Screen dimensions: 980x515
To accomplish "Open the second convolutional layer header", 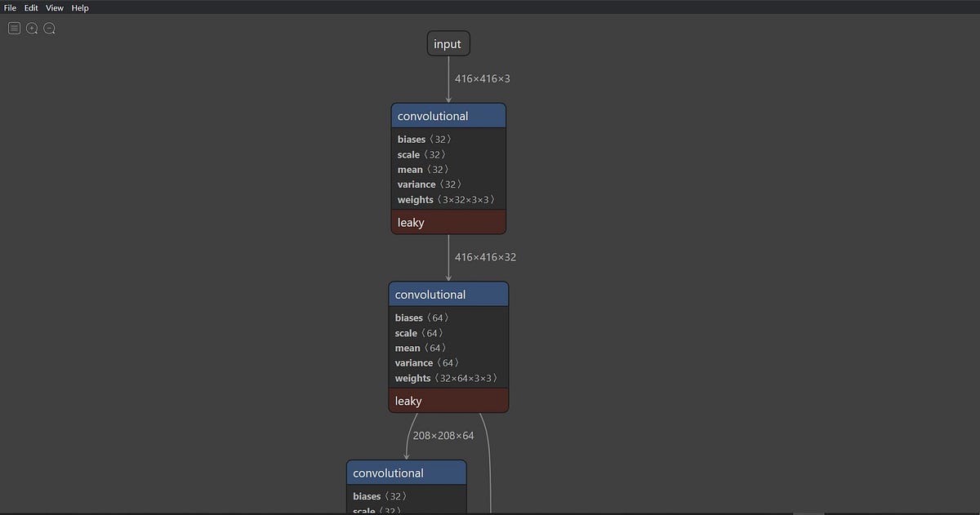I will [448, 294].
